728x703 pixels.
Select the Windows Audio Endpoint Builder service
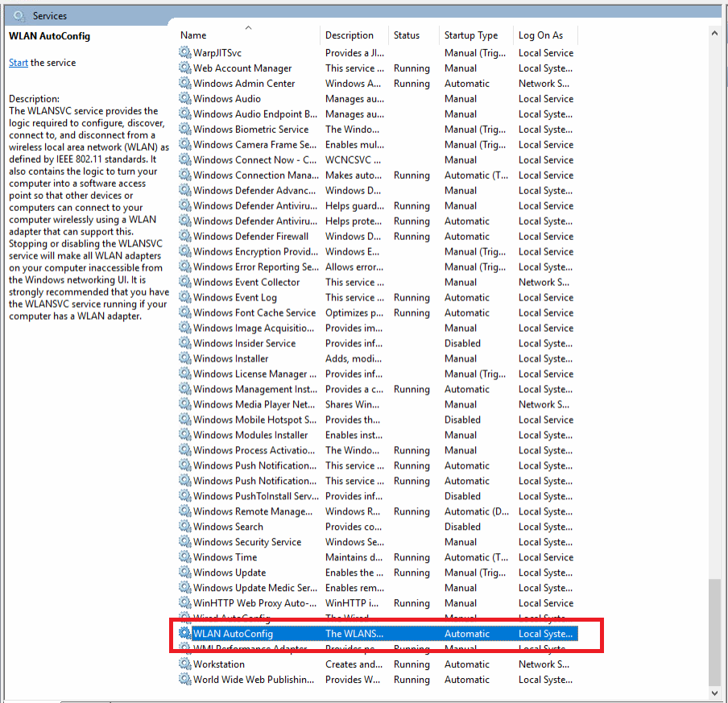coord(378,114)
